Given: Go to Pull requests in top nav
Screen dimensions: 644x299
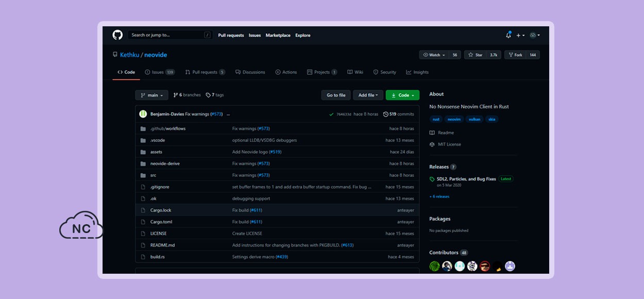Looking at the screenshot, I should tap(231, 35).
